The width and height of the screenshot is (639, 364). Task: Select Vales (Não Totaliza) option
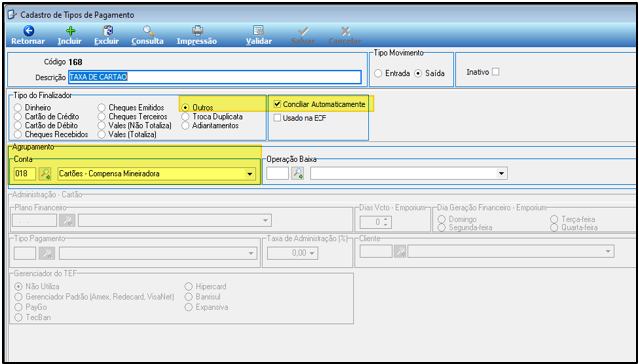pos(101,126)
